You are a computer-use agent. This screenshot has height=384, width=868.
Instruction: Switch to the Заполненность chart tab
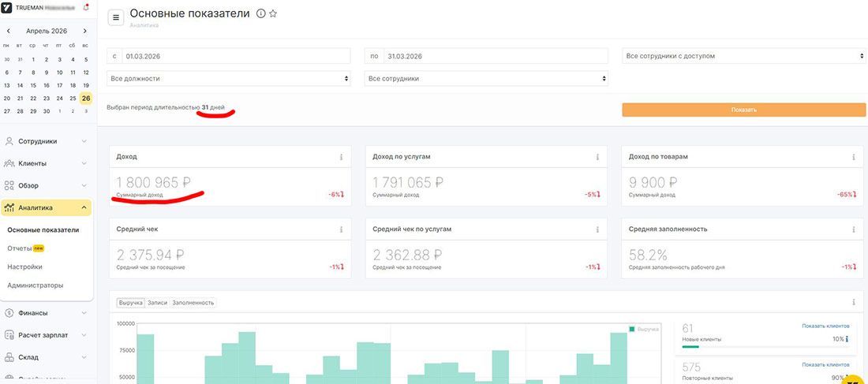tap(193, 303)
